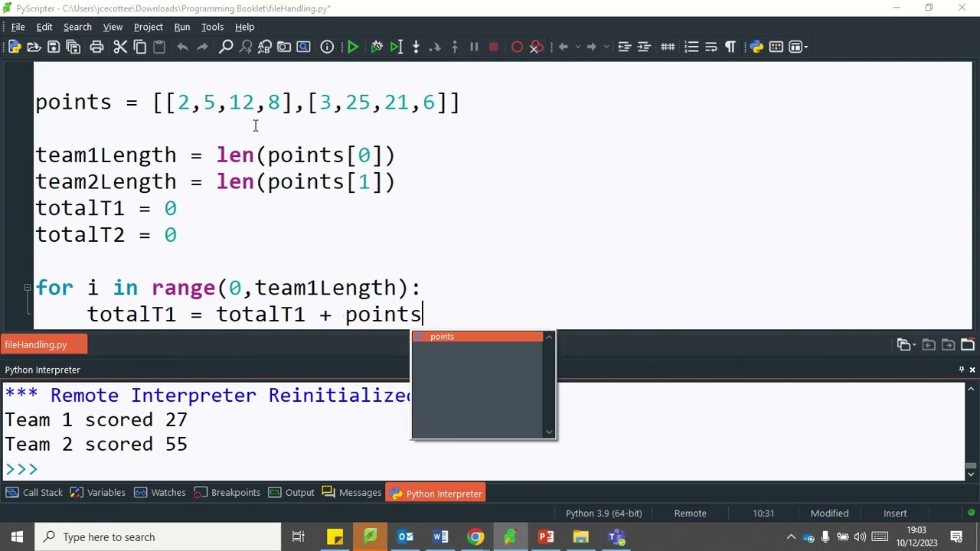The image size is (980, 551).
Task: Open the layouts dropdown
Action: [797, 47]
